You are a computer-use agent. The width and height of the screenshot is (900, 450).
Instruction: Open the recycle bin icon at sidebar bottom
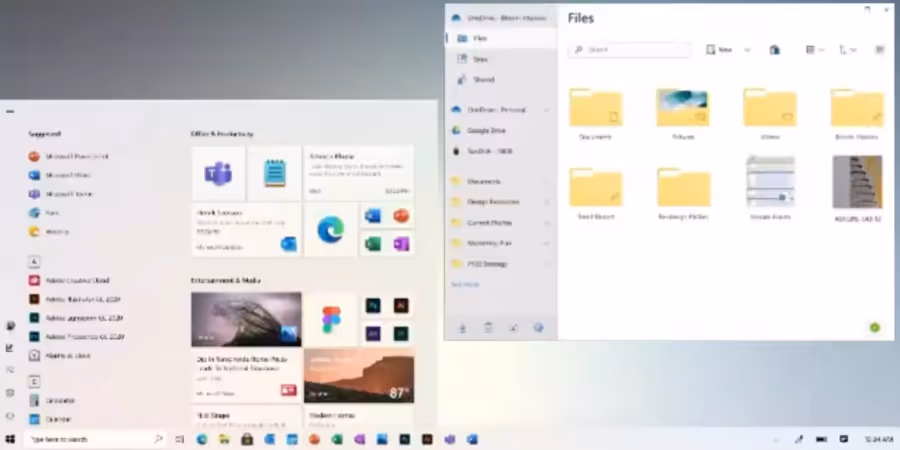point(488,328)
